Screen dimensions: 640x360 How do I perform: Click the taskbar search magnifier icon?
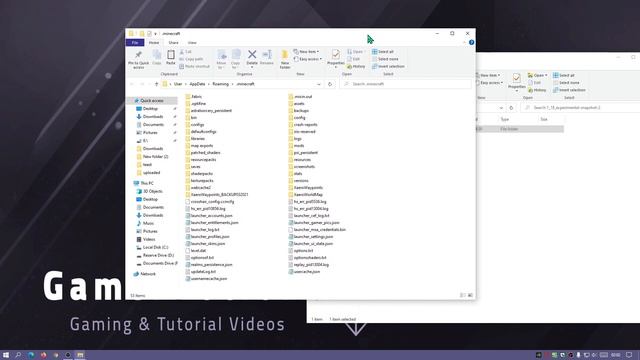(x=18, y=355)
